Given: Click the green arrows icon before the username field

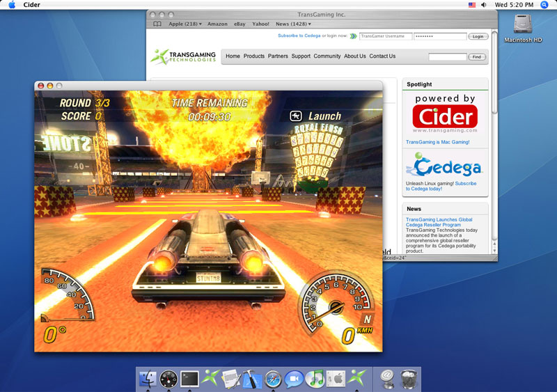Looking at the screenshot, I should pyautogui.click(x=353, y=36).
